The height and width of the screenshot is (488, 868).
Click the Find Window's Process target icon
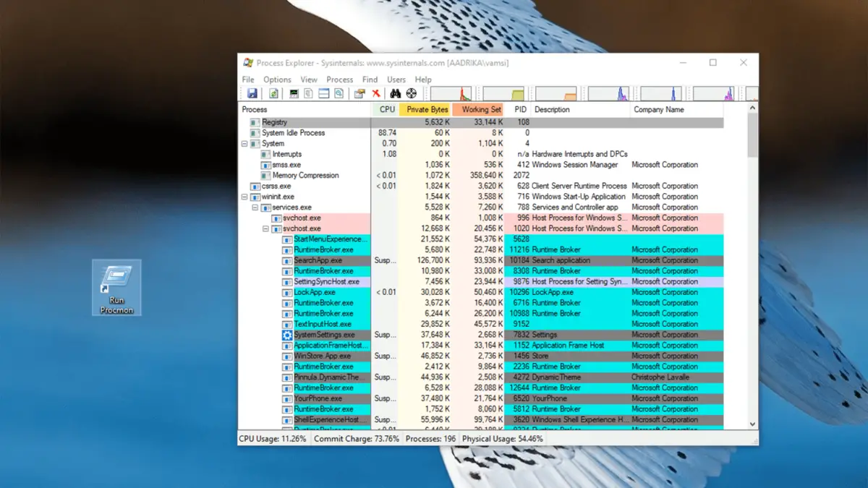412,93
